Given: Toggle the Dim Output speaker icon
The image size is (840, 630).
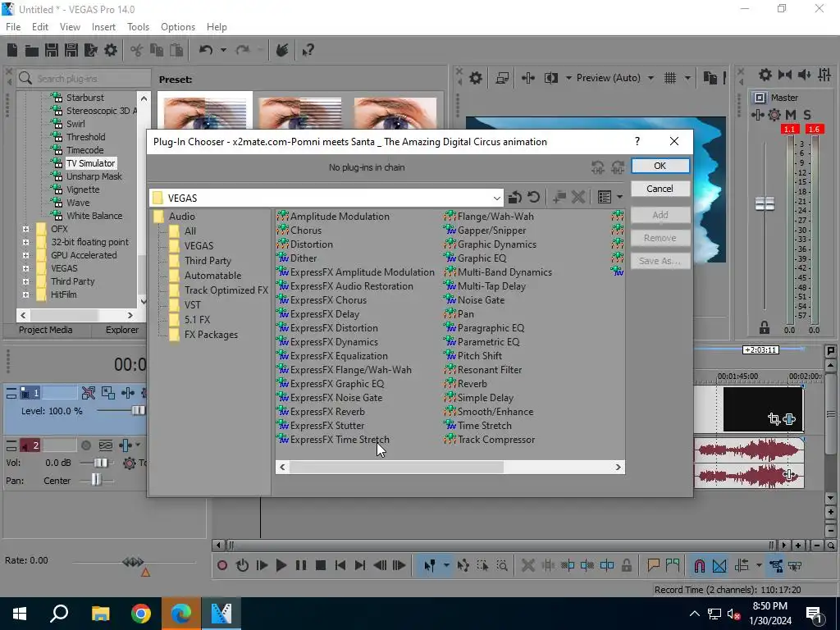Looking at the screenshot, I should click(x=804, y=75).
